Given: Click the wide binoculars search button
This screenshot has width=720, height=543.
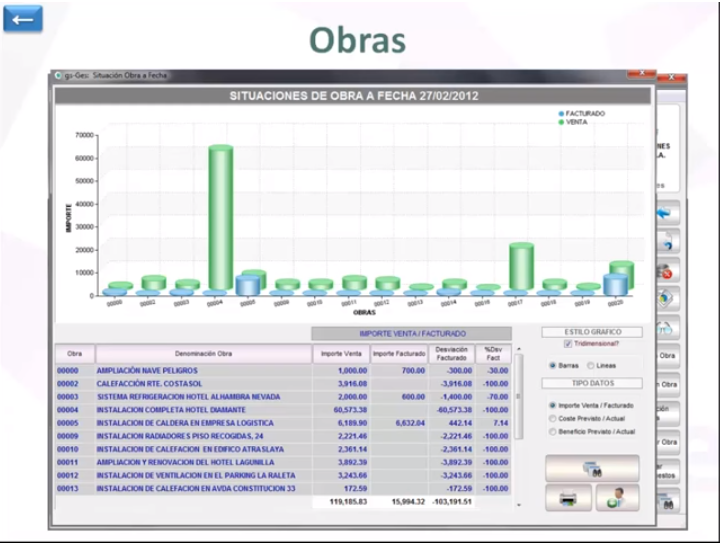Looking at the screenshot, I should (x=591, y=468).
